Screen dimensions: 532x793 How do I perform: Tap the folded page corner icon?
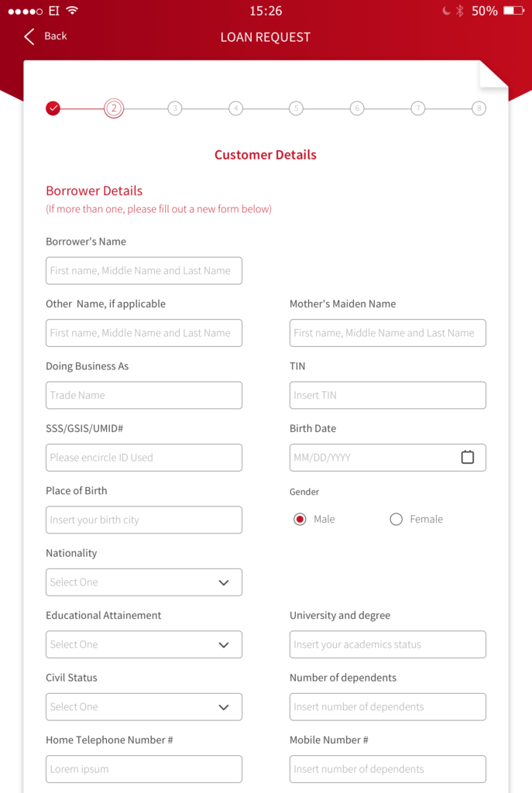pos(493,74)
